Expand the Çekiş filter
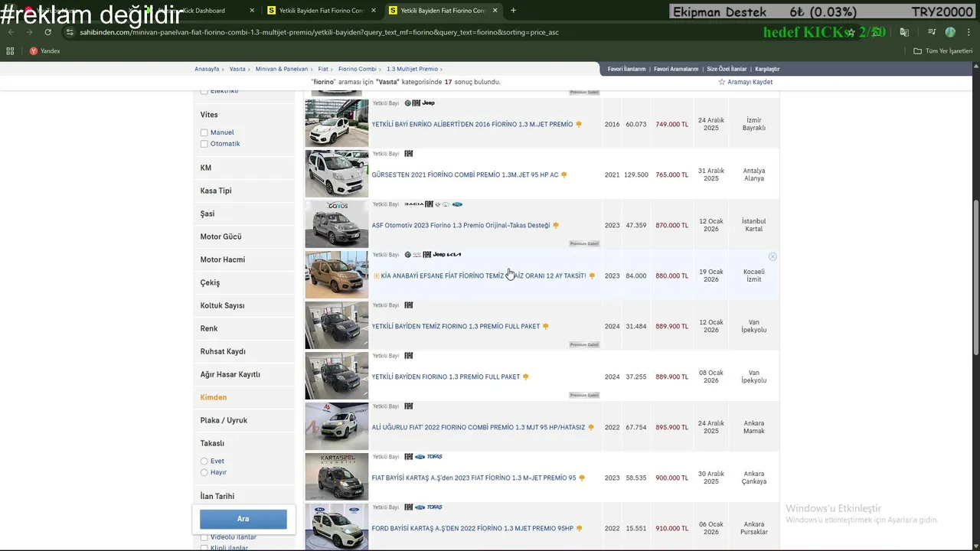 click(243, 282)
